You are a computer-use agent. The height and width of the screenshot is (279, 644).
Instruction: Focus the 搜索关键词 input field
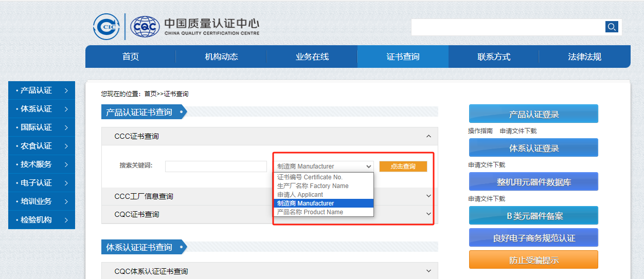click(216, 166)
